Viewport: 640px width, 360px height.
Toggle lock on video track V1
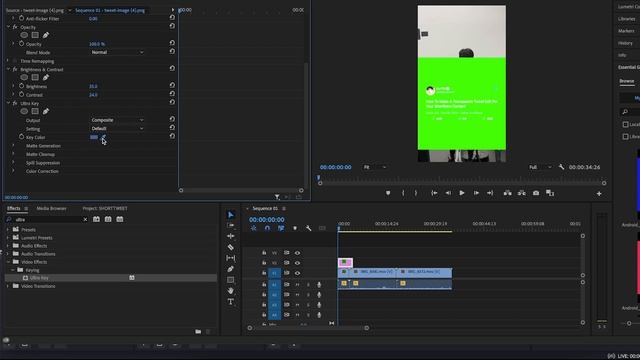(264, 273)
